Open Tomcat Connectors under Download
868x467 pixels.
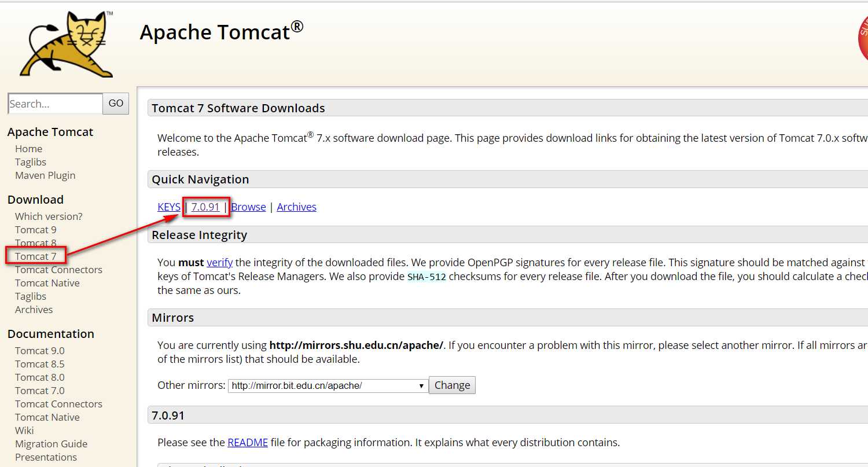click(58, 270)
